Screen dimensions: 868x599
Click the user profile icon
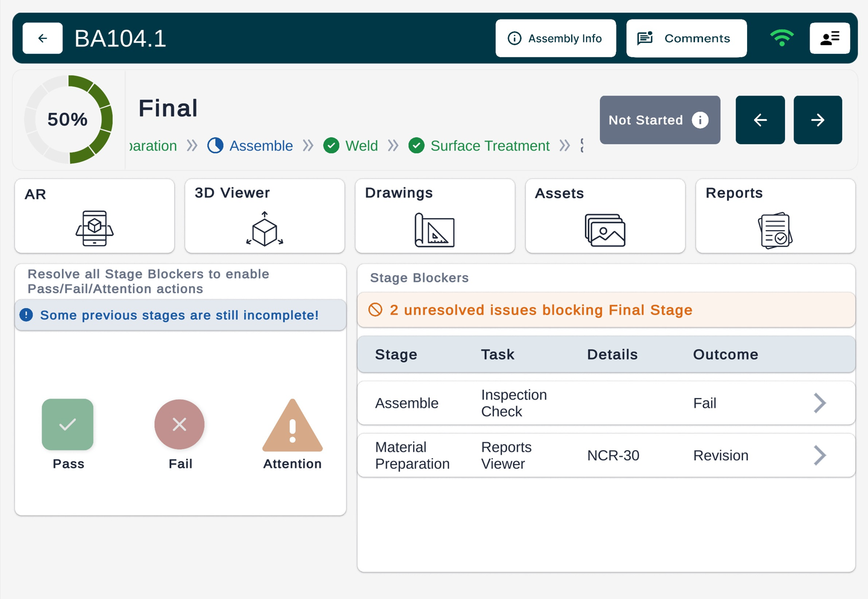830,38
